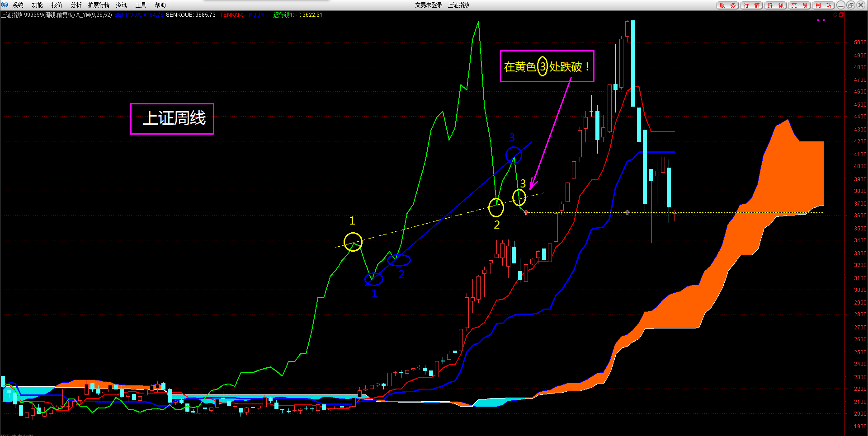Open the 分析 menu
Viewport: 868px width, 436px height.
point(76,5)
